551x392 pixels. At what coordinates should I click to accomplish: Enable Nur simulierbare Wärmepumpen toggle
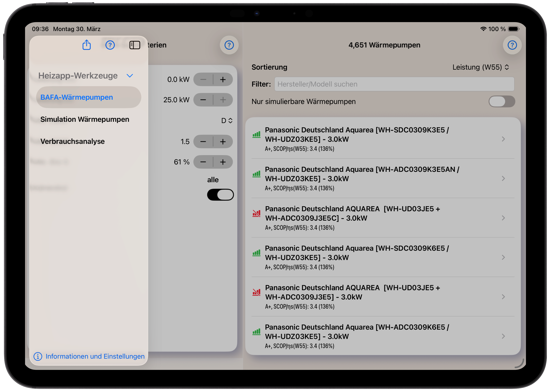coord(502,101)
